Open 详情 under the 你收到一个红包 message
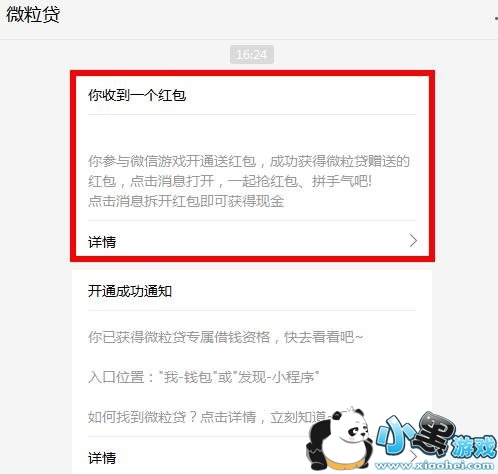Image resolution: width=498 pixels, height=474 pixels. [102, 242]
